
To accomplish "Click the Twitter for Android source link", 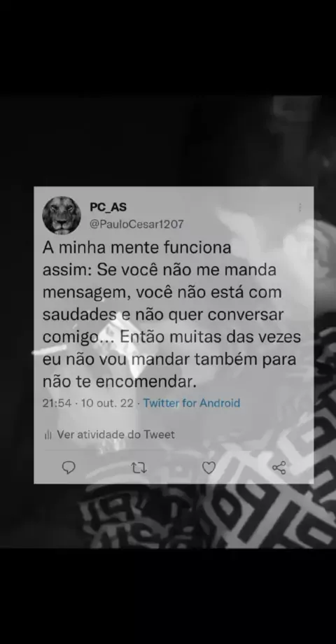I will point(191,403).
